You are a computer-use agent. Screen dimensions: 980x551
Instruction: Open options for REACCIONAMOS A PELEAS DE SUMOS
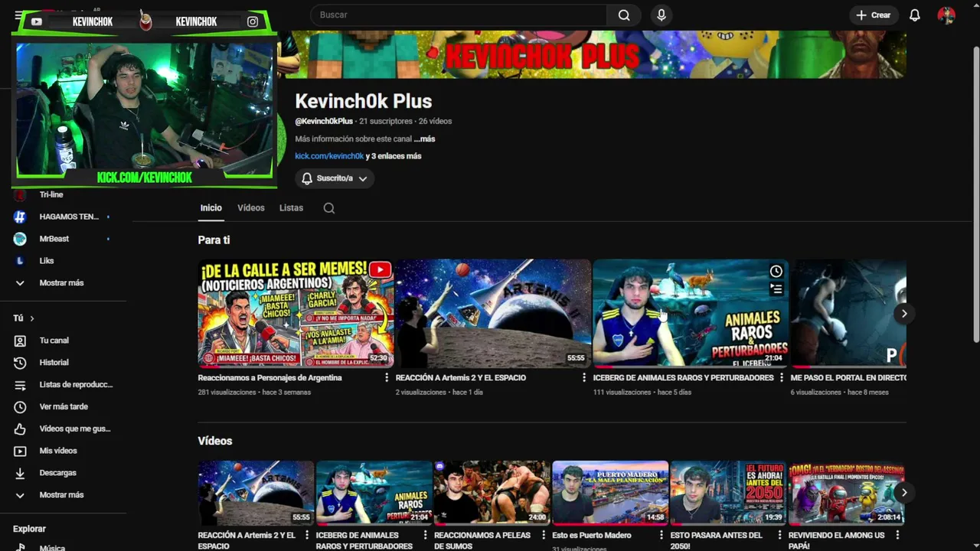pos(544,536)
